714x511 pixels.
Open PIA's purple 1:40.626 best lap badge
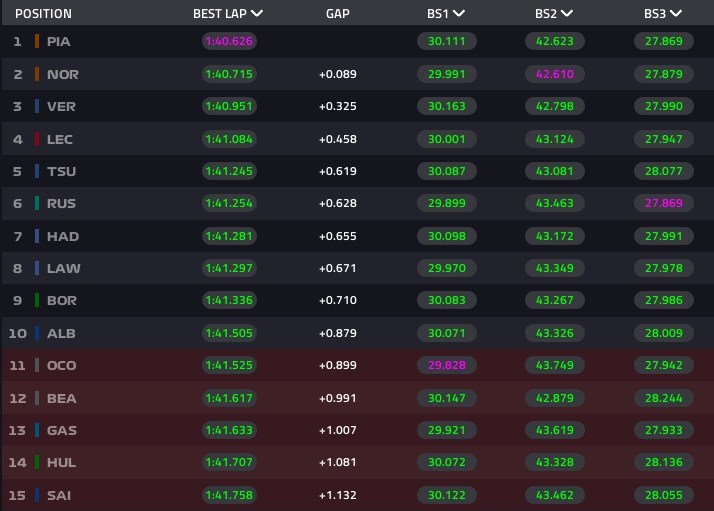tap(229, 41)
